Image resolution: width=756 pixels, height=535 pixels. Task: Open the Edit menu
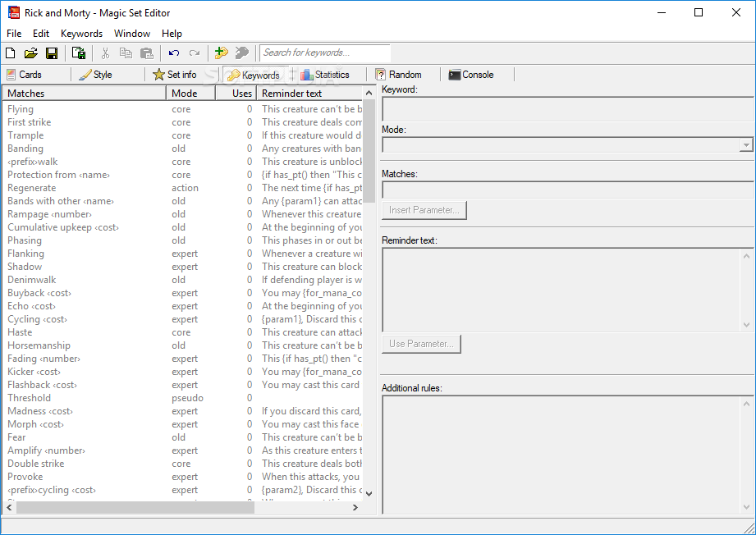point(41,34)
